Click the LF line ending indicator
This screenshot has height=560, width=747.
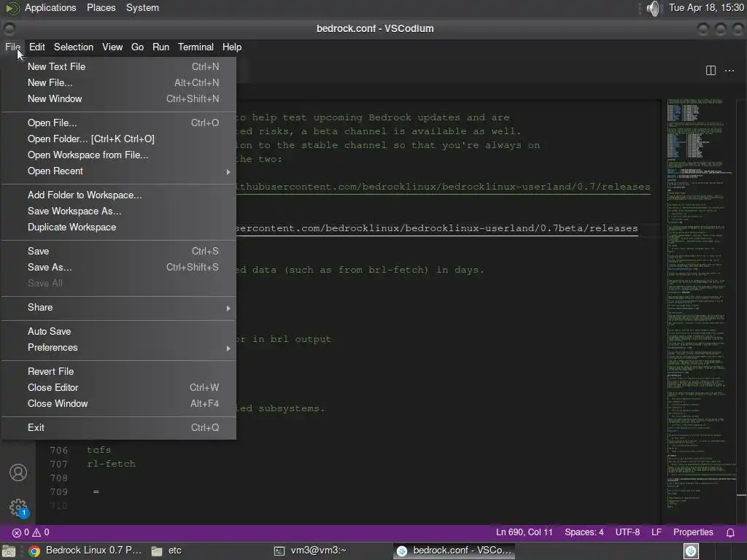657,532
